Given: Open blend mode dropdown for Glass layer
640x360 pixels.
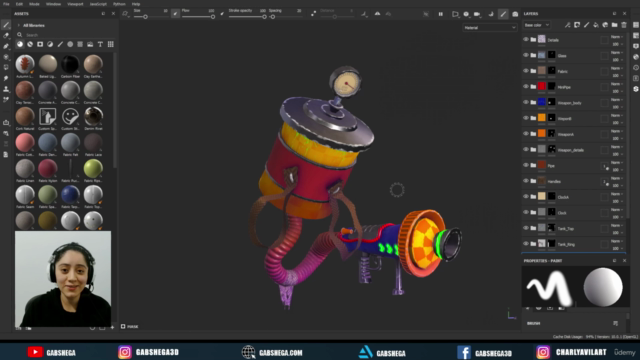Looking at the screenshot, I should point(616,53).
